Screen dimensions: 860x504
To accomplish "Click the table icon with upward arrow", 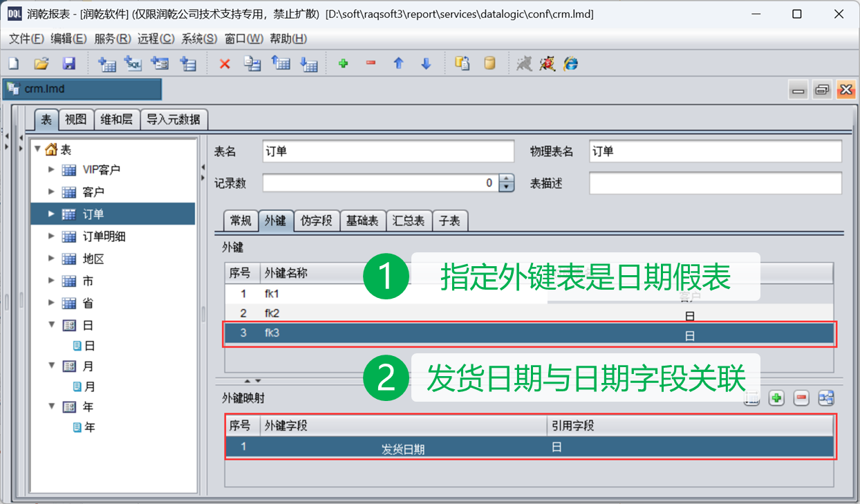I will (x=281, y=64).
